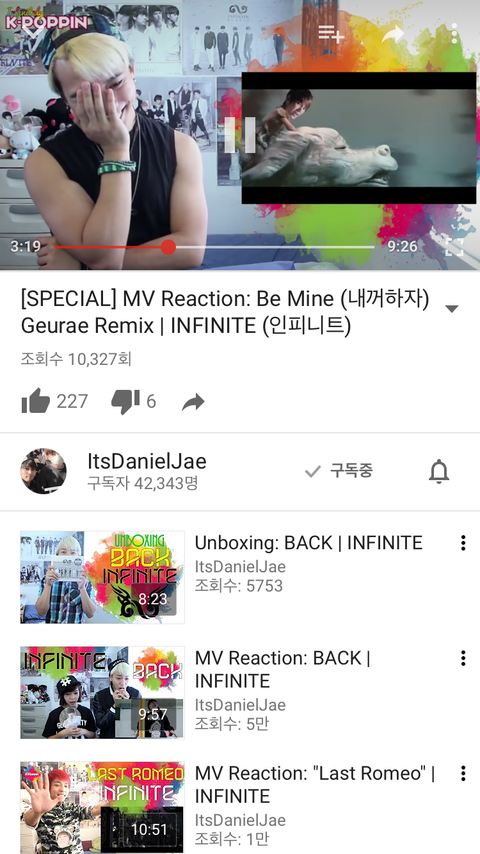Open the ItsDanielJae channel name
The image size is (480, 854).
[x=147, y=461]
